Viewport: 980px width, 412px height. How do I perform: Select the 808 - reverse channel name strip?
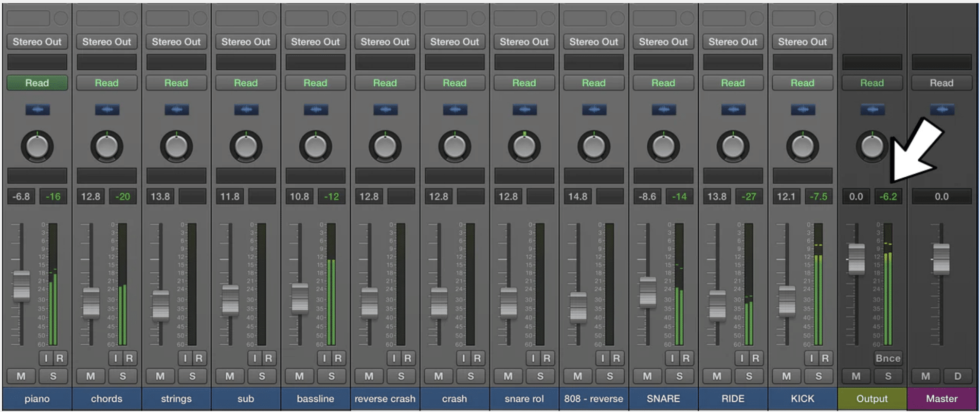click(x=594, y=399)
